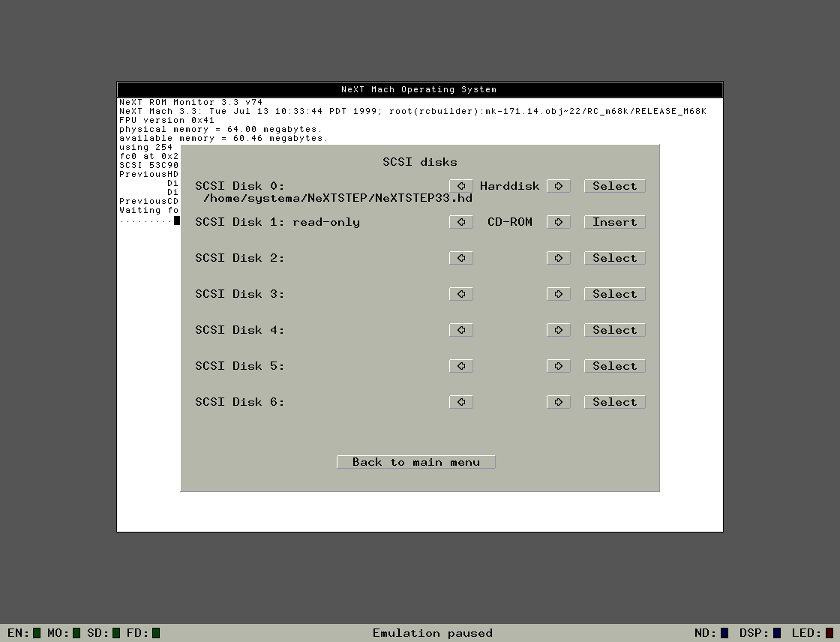Click the ND NeXTdimension board indicator
The width and height of the screenshot is (840, 642).
point(723,632)
